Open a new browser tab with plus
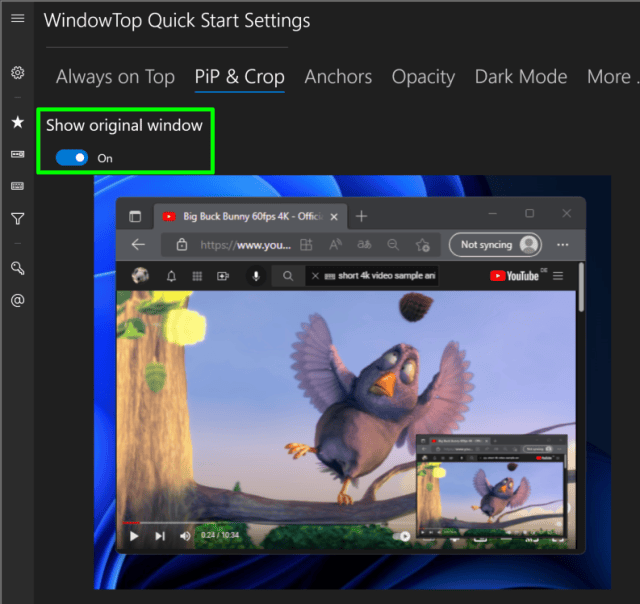 click(361, 216)
